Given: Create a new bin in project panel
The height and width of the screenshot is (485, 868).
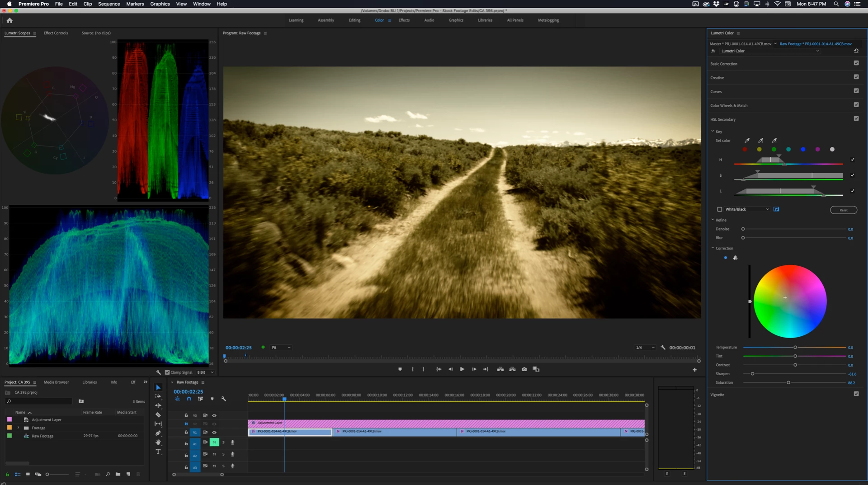Looking at the screenshot, I should click(x=118, y=474).
